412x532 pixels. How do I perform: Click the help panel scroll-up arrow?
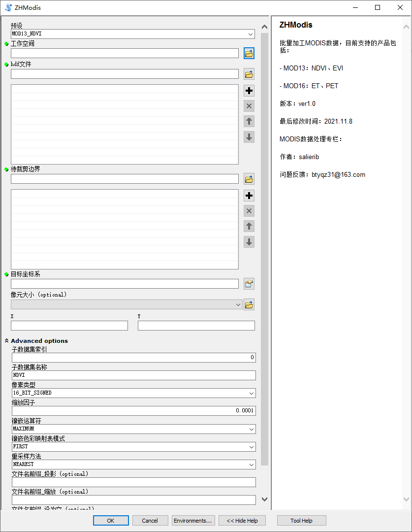[406, 27]
